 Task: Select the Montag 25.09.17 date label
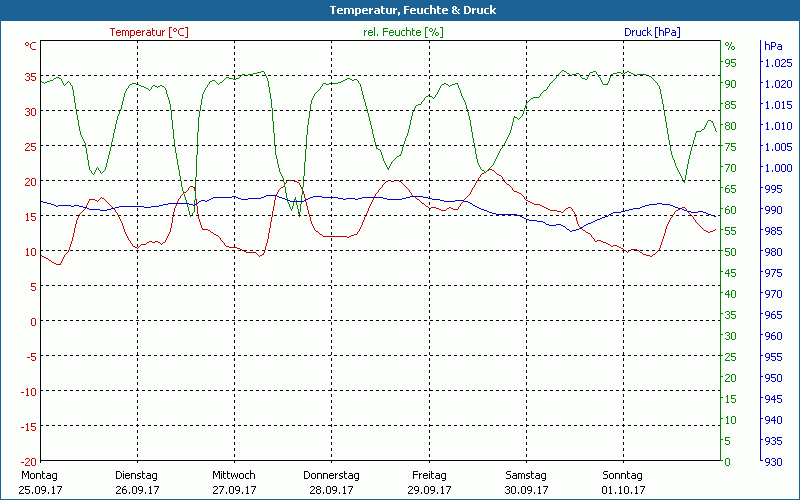pyautogui.click(x=39, y=482)
